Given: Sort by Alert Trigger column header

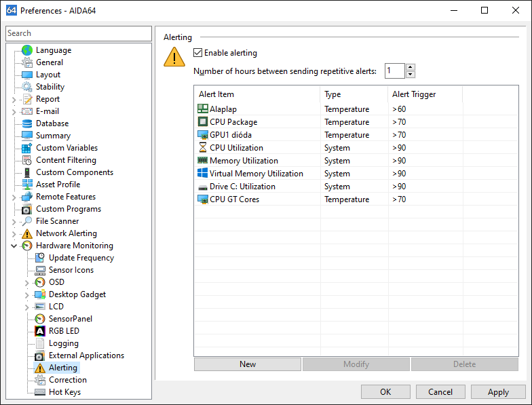Looking at the screenshot, I should coord(425,94).
